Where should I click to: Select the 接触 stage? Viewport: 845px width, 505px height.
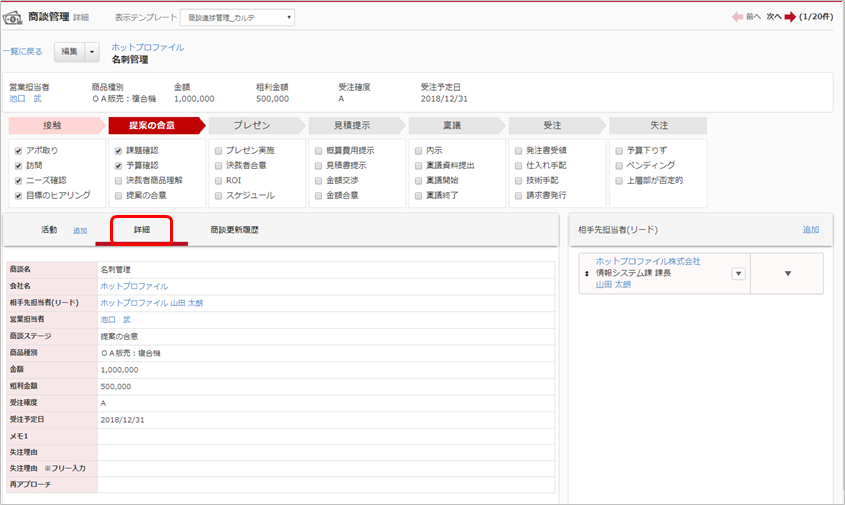click(56, 126)
